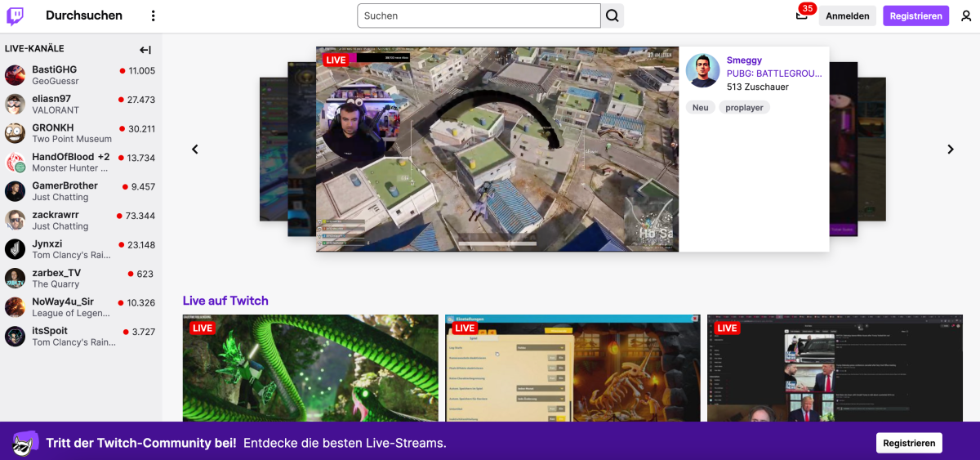Open Smeggy channel name link
The width and height of the screenshot is (980, 460).
(744, 60)
